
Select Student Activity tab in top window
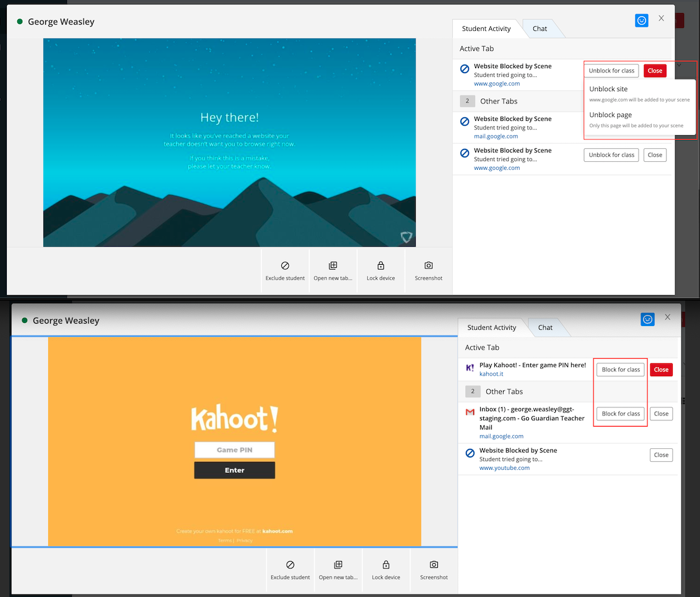coord(486,29)
